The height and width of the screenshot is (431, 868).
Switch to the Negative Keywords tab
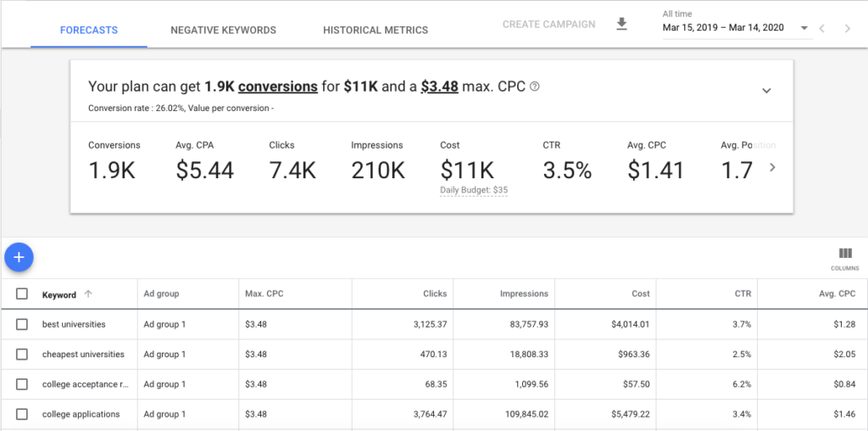pos(223,30)
